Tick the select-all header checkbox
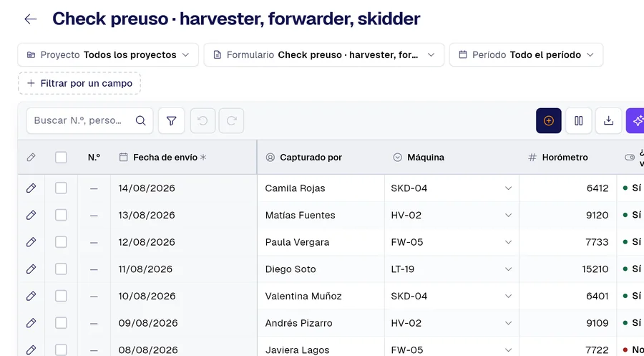The image size is (644, 356). point(61,157)
